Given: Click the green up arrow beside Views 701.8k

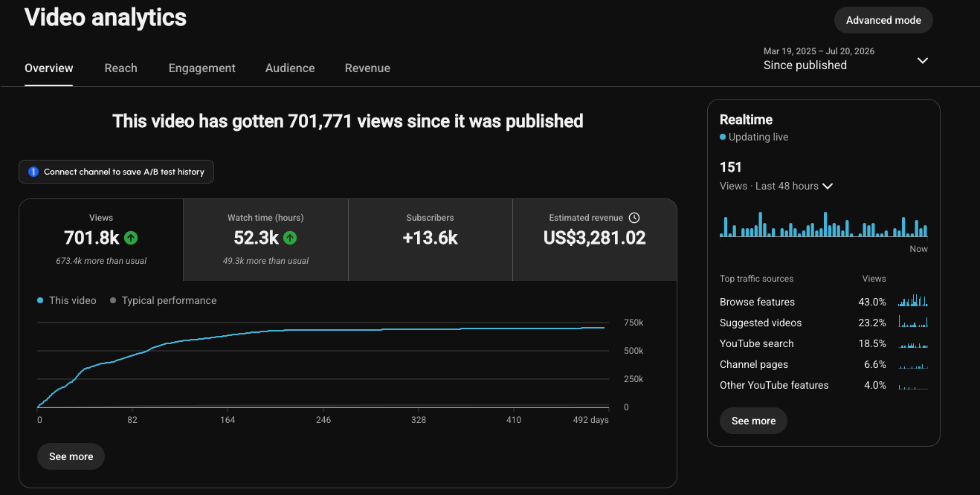Looking at the screenshot, I should [x=131, y=238].
